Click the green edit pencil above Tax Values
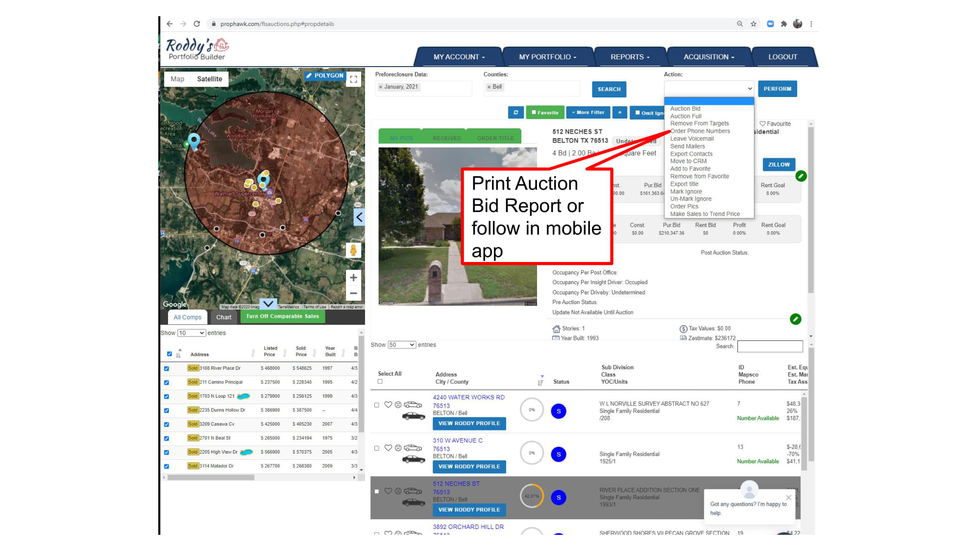Screen dimensions: 980x551 click(x=796, y=319)
